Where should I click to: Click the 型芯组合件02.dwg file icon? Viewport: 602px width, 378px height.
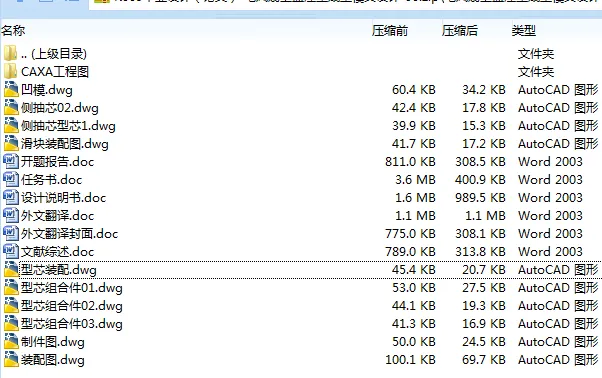coord(11,305)
